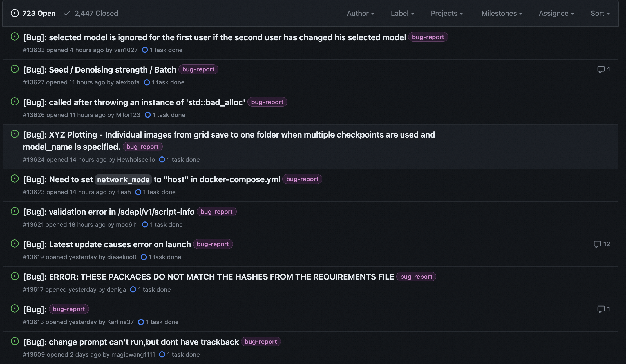Open the Assignee filter menu

[556, 13]
